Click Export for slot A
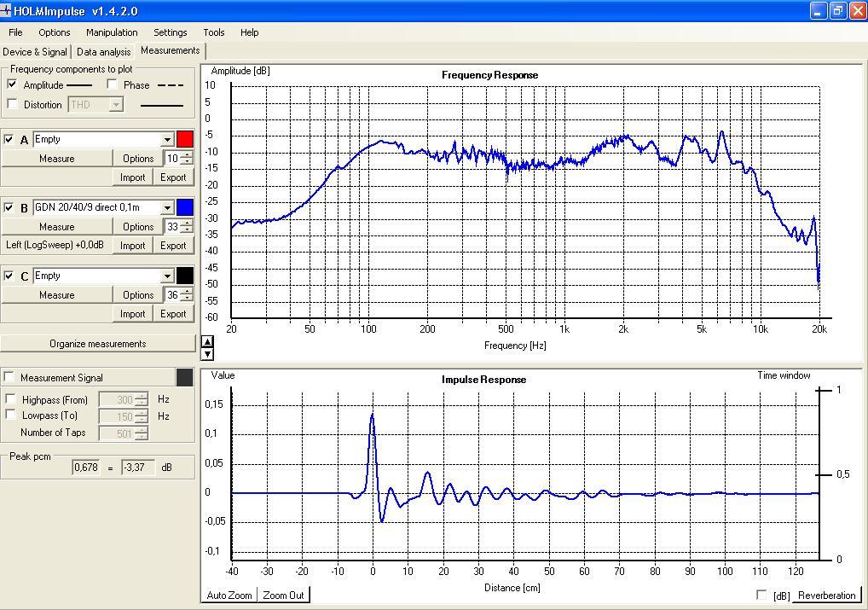The height and width of the screenshot is (610, 868). click(x=173, y=177)
